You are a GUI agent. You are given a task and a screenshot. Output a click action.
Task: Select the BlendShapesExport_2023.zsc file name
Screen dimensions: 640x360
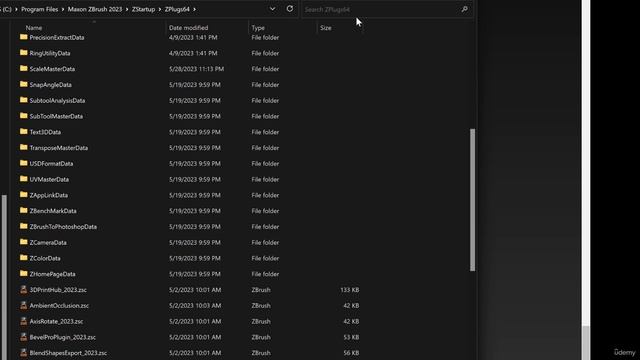tap(68, 353)
